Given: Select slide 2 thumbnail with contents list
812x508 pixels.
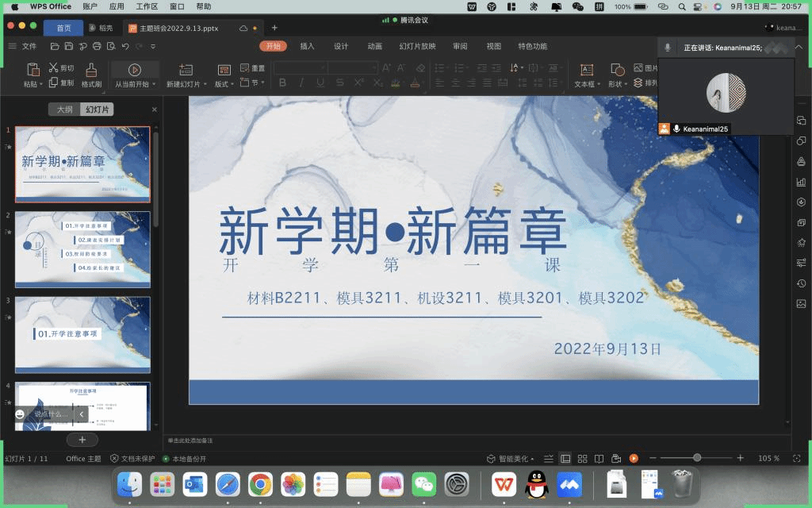Looking at the screenshot, I should point(82,248).
